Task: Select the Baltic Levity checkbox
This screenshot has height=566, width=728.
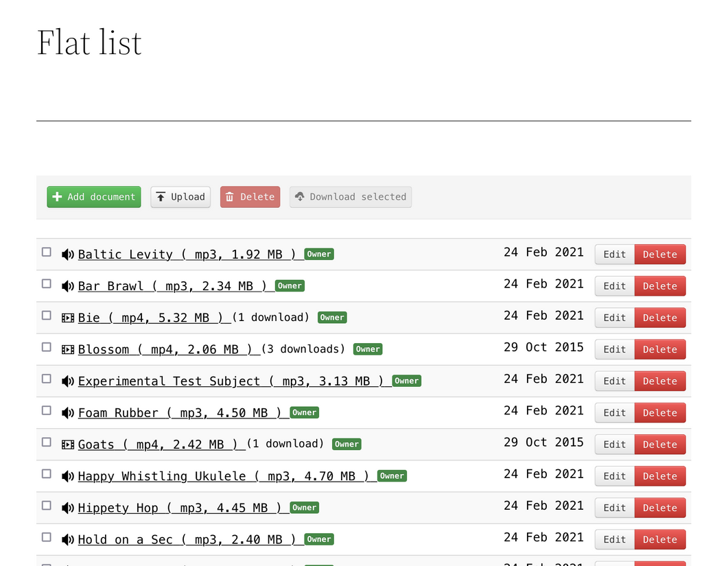Action: click(x=47, y=252)
